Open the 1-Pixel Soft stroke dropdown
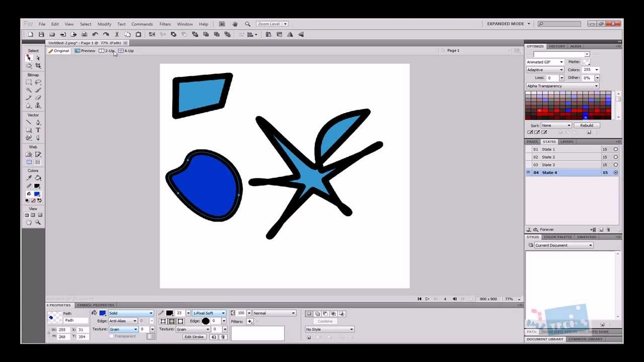This screenshot has width=644, height=362. (209, 313)
